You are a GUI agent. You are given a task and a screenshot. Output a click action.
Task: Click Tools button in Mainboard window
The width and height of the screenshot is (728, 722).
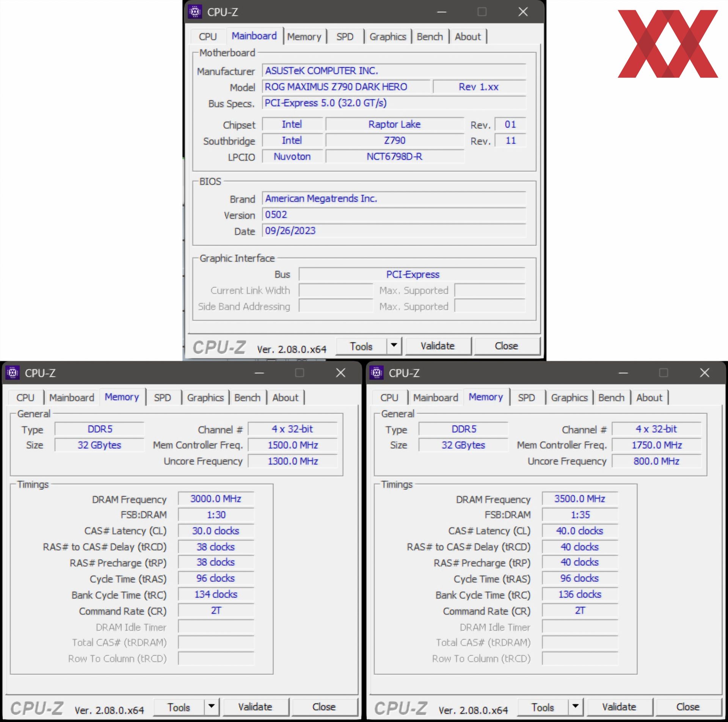361,346
